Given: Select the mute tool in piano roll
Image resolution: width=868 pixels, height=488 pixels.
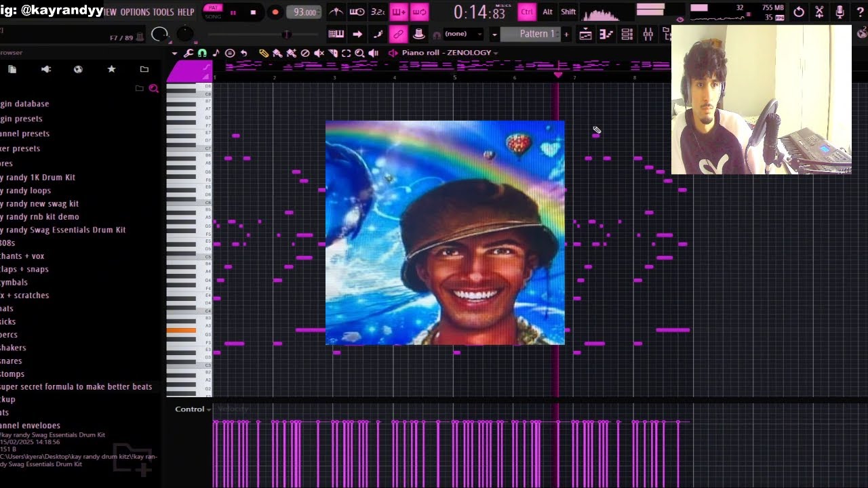Looking at the screenshot, I should pos(319,53).
